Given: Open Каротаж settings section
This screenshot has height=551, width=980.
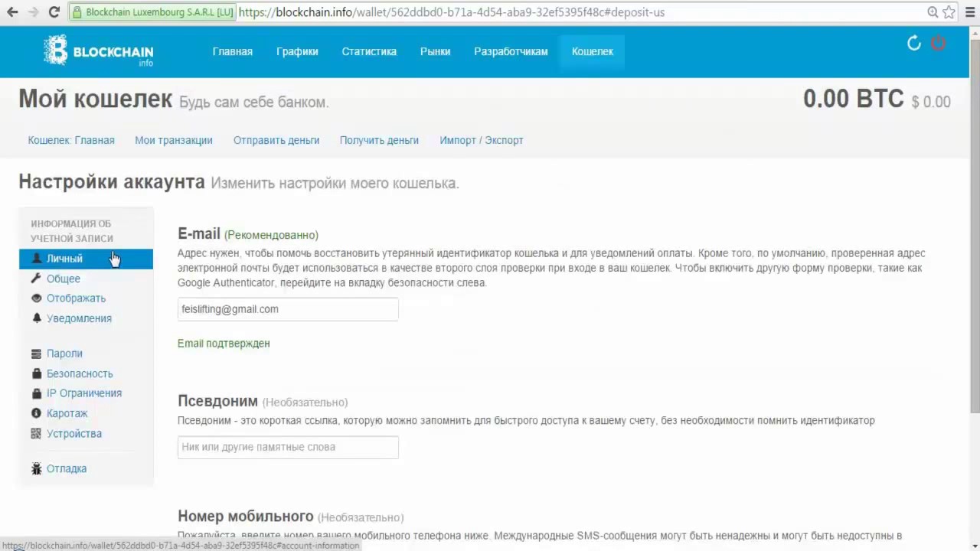Looking at the screenshot, I should pos(67,413).
